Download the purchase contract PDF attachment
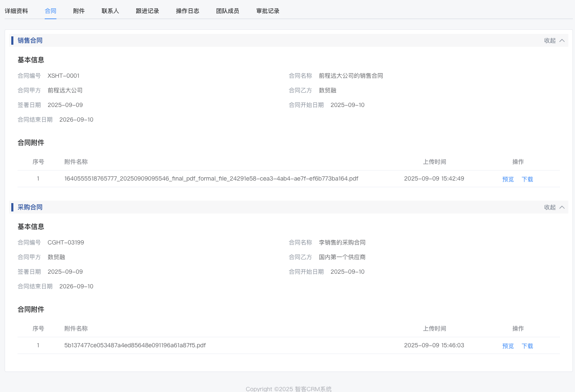The height and width of the screenshot is (392, 575). click(527, 346)
